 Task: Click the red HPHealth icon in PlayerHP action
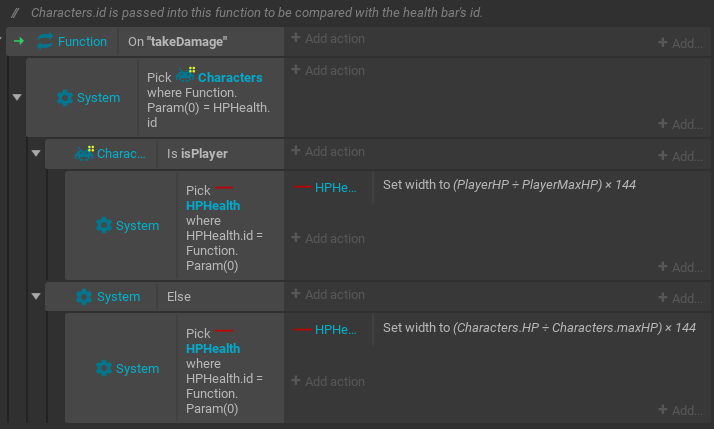click(x=302, y=187)
